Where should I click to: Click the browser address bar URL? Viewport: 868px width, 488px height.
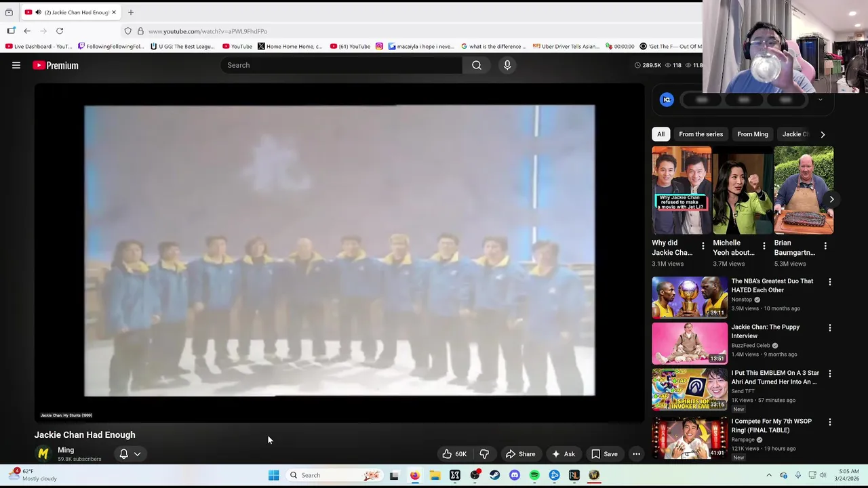pos(208,31)
